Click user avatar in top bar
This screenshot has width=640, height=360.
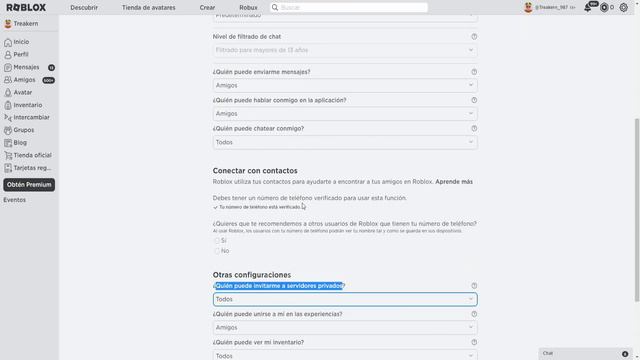[528, 7]
